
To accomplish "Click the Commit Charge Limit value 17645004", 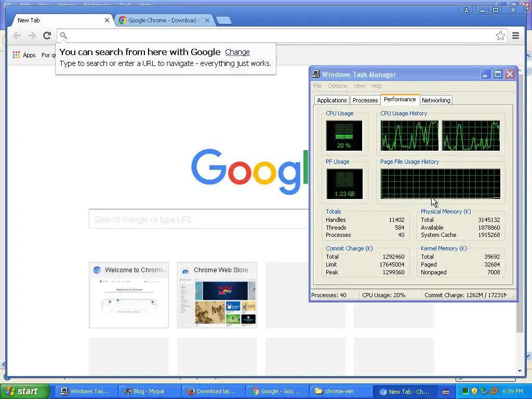I will pyautogui.click(x=392, y=264).
